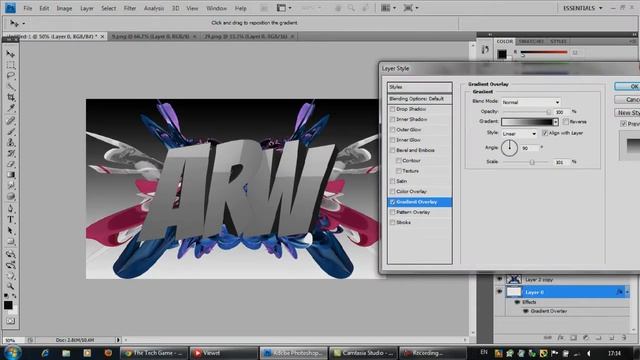Click Create new layer icon
The image size is (640, 360).
611,338
